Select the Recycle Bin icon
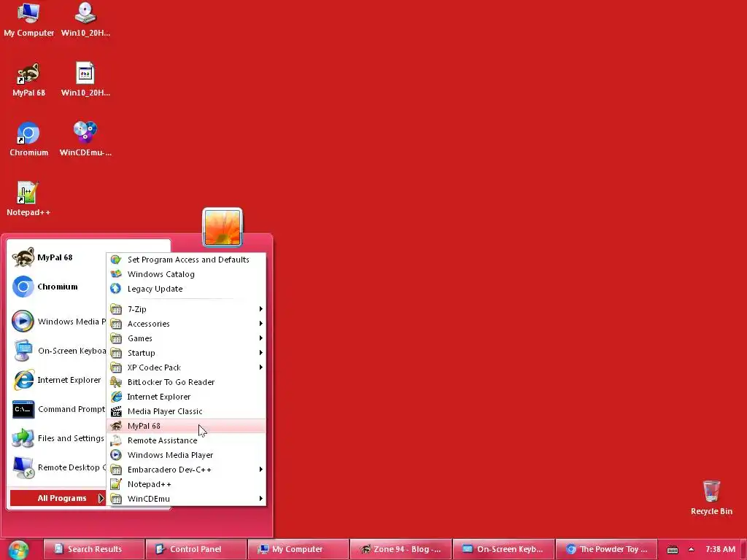 [x=711, y=497]
